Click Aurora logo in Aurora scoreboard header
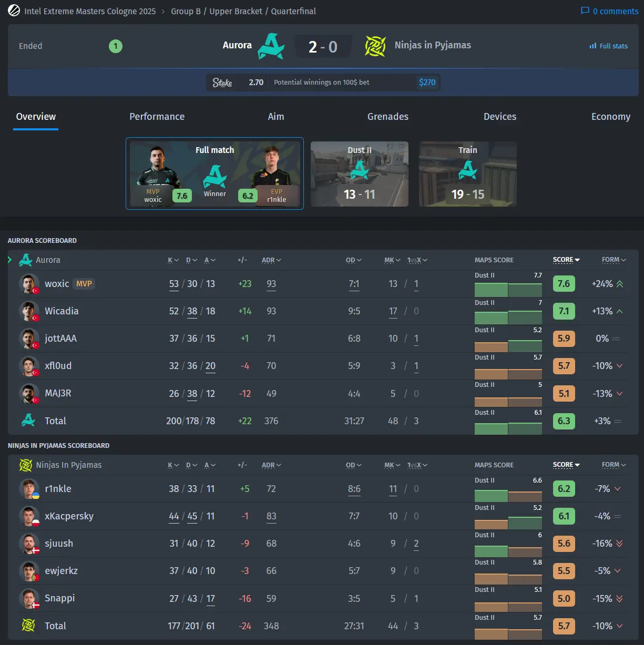The height and width of the screenshot is (645, 644). [25, 260]
